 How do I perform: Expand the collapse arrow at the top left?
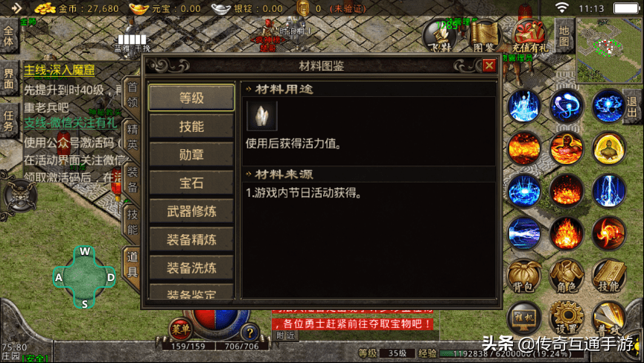tap(16, 7)
